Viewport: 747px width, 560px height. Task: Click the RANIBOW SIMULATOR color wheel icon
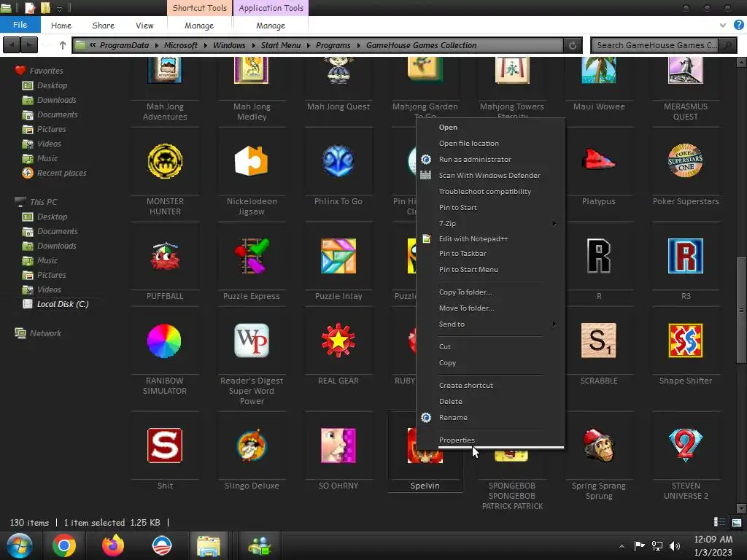tap(164, 341)
